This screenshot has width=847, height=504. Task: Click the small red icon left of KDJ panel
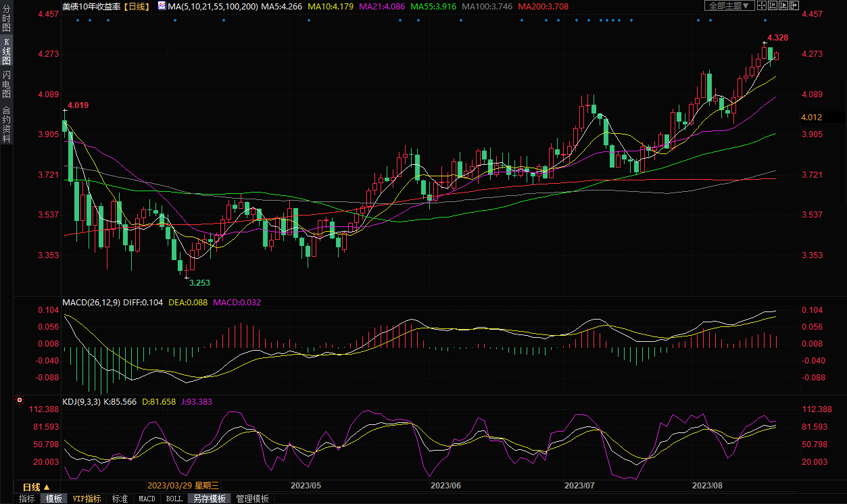click(x=20, y=400)
